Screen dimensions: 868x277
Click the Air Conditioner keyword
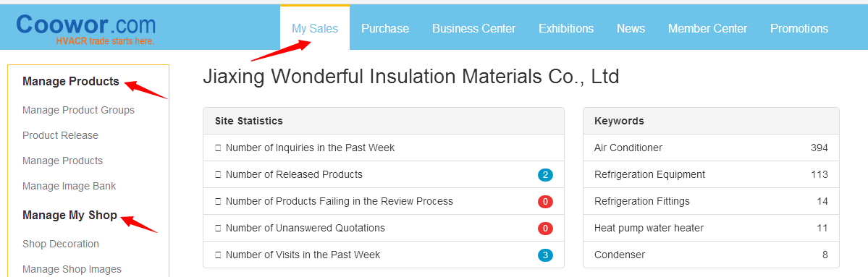[628, 148]
